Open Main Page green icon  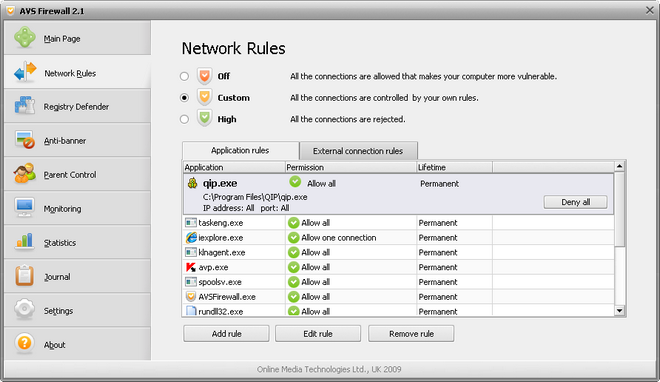tap(25, 37)
